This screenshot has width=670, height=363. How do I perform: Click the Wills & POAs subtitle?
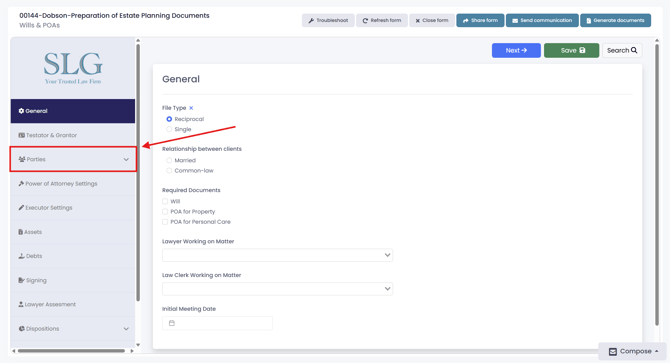(x=39, y=26)
